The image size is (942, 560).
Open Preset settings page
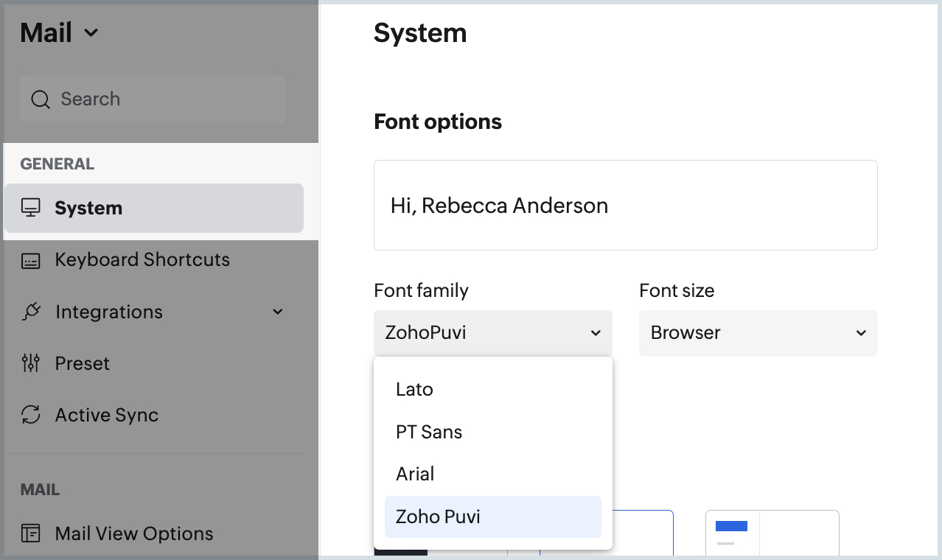coord(82,363)
